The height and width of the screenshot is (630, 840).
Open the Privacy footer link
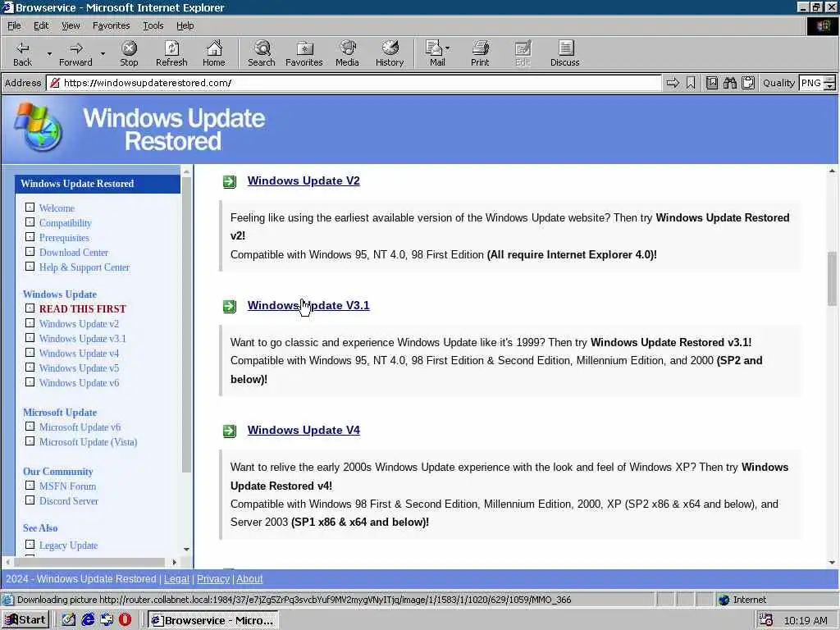(x=212, y=579)
